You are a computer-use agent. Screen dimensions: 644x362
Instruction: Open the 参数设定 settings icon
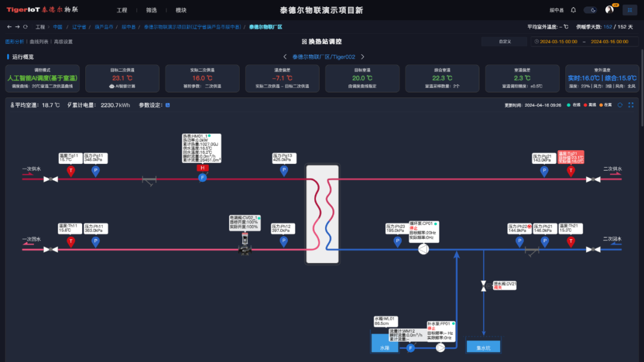click(168, 106)
